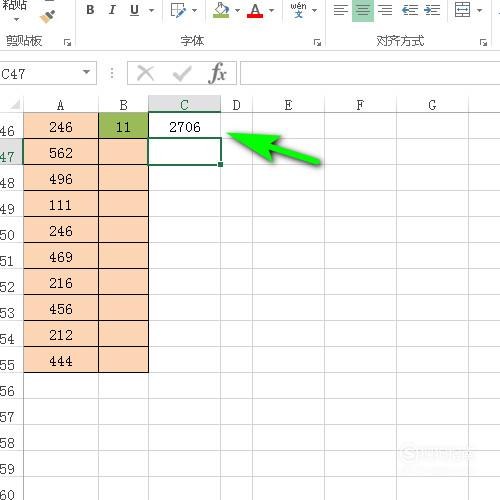Viewport: 500px width, 500px height.
Task: Align text left
Action: (341, 10)
